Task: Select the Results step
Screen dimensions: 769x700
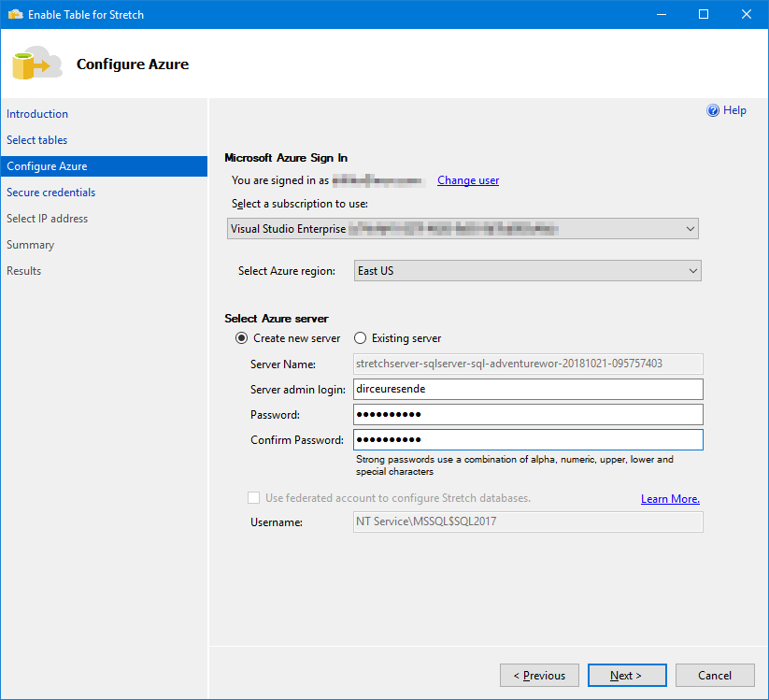Action: (24, 271)
